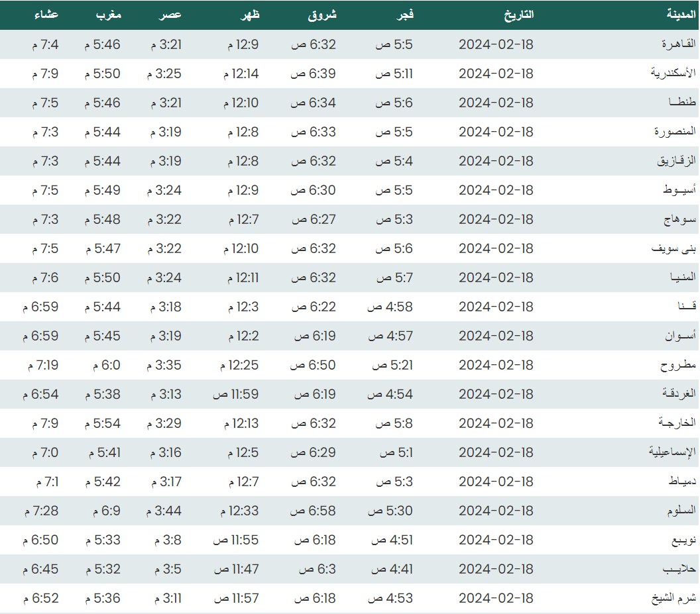700x614 pixels.
Task: Click the المدينة column header
Action: point(680,14)
